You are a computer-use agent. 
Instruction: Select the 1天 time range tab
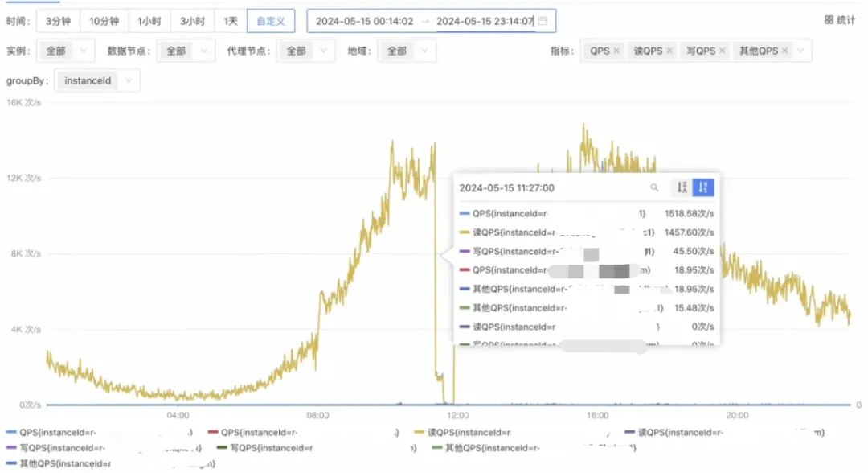[x=231, y=21]
